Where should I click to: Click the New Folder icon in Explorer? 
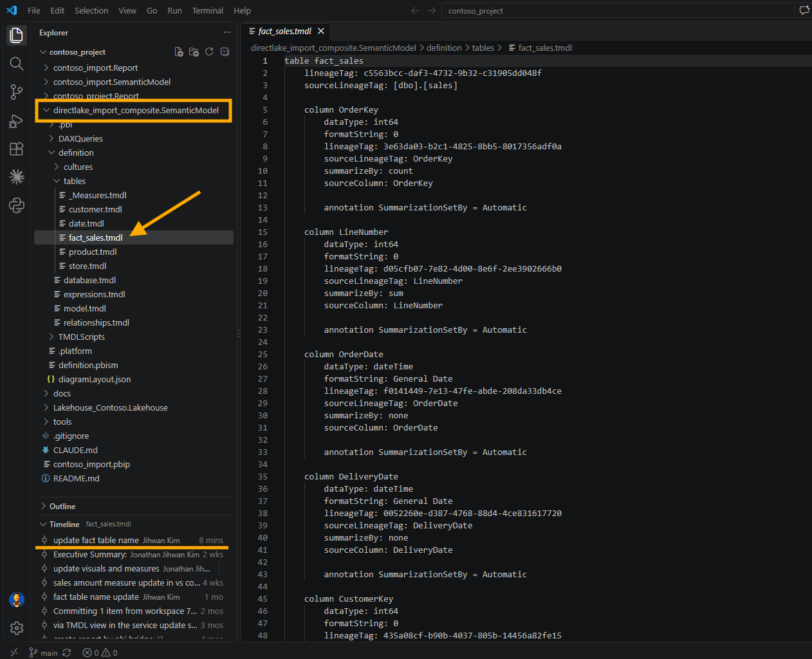pyautogui.click(x=194, y=52)
